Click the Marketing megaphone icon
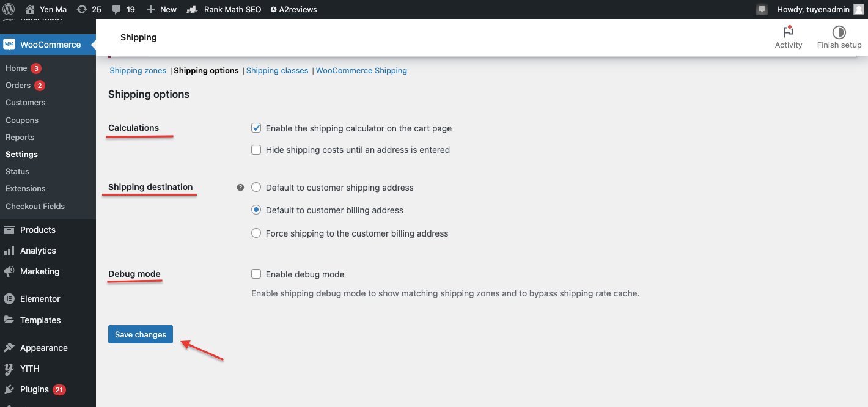The width and height of the screenshot is (868, 407). [9, 271]
